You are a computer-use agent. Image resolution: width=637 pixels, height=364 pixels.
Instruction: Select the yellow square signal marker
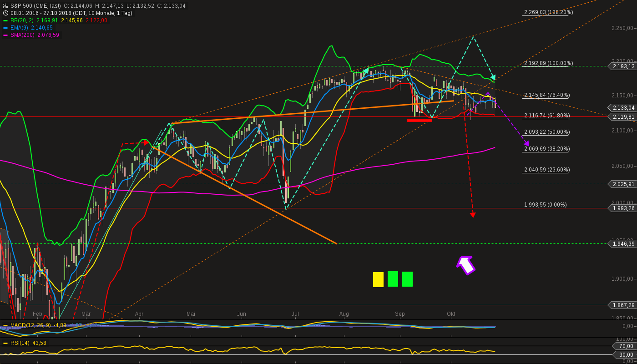378,279
